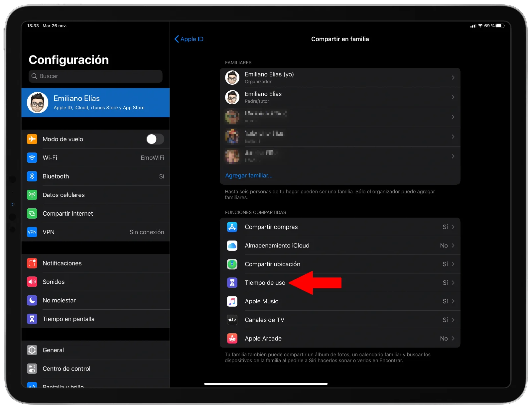This screenshot has height=409, width=532.
Task: Tap the Find My icon for Compartir ubicación
Action: coord(232,264)
